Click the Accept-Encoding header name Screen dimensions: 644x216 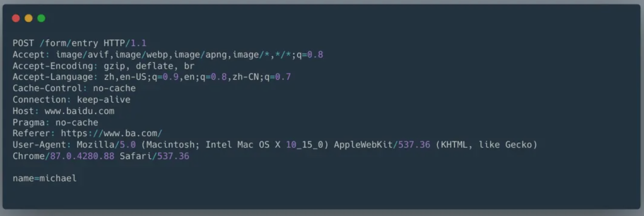(53, 66)
